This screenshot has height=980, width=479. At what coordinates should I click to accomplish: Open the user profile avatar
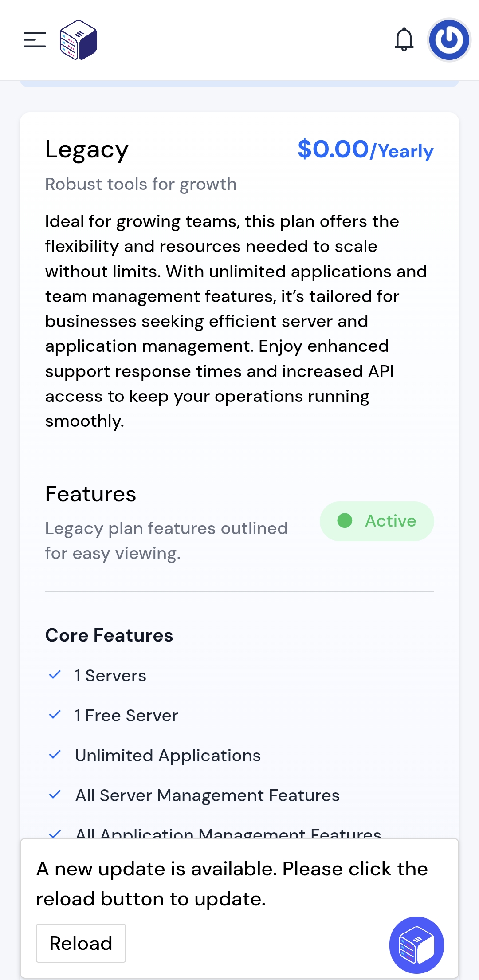point(449,40)
